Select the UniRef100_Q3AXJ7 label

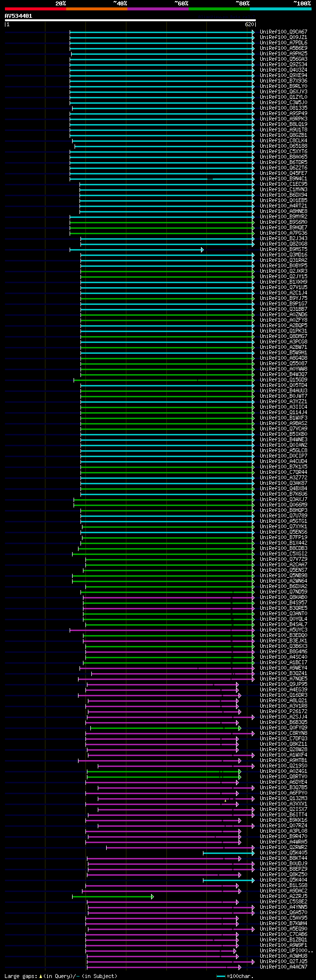[283, 500]
